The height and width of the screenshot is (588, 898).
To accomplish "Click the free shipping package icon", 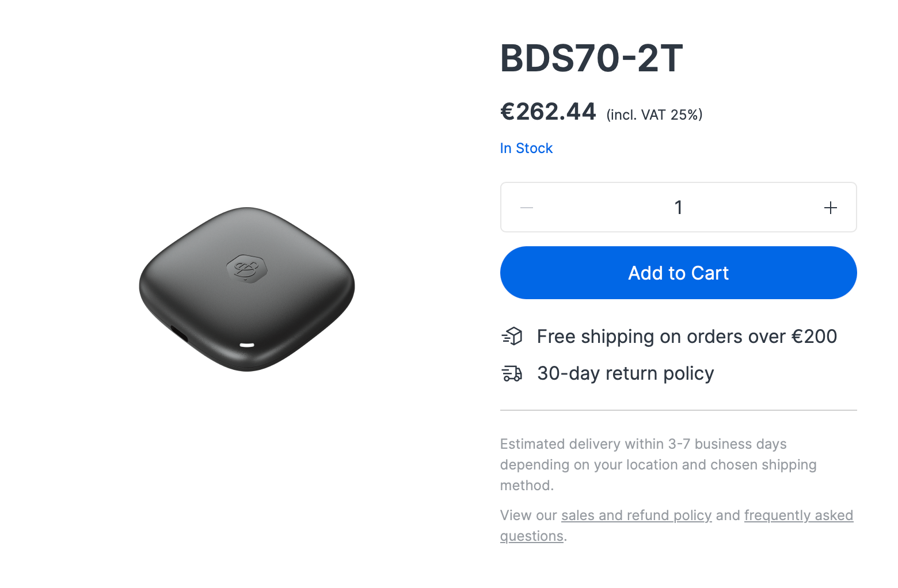I will click(x=512, y=336).
